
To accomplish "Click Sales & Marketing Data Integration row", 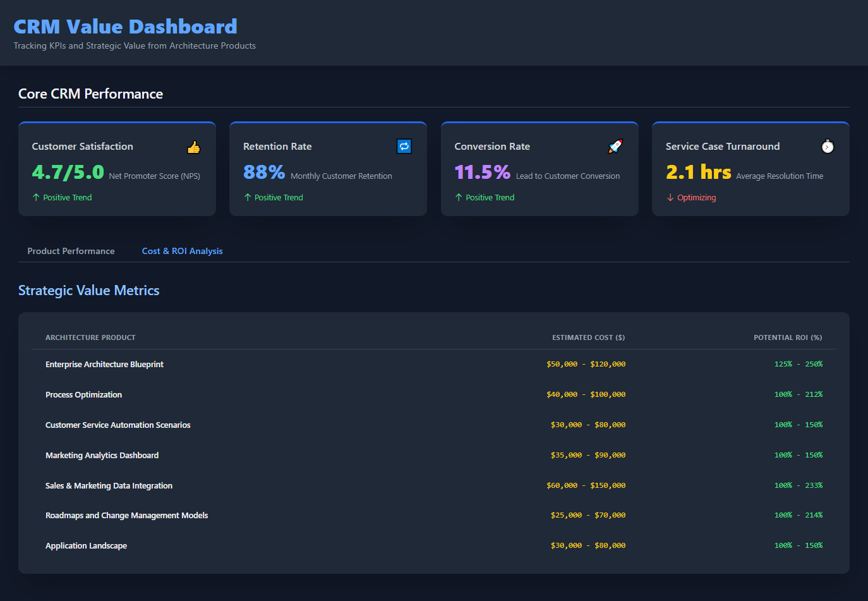I will 109,486.
